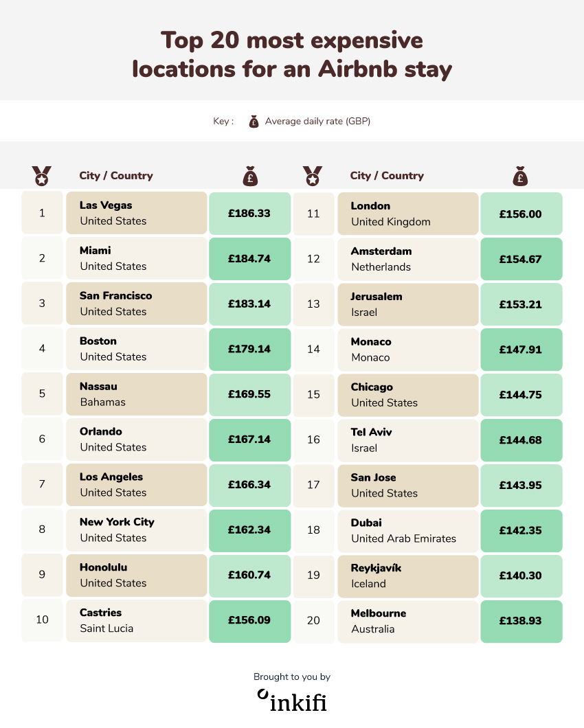Click the money bag icon in the key

coord(254,122)
